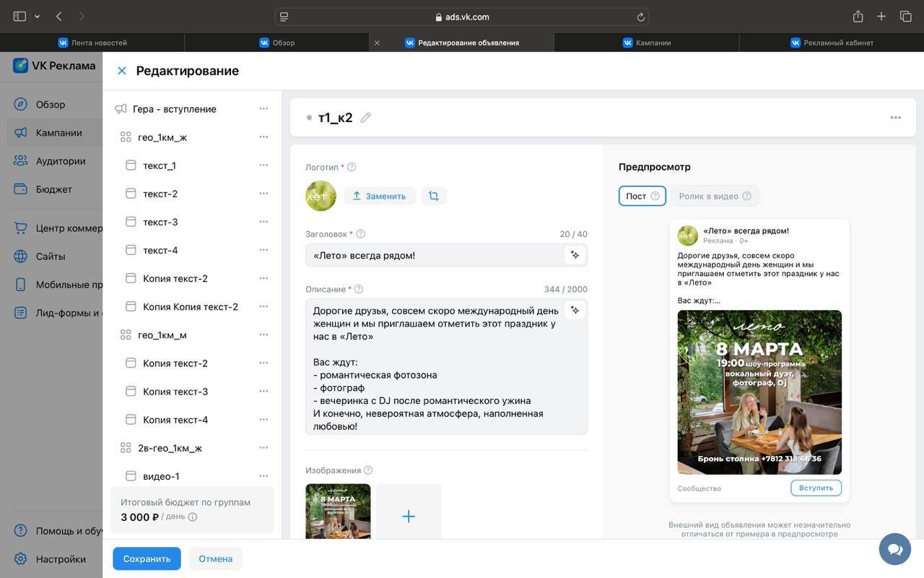The image size is (924, 578).
Task: Click the Safari reload page icon
Action: (x=640, y=17)
